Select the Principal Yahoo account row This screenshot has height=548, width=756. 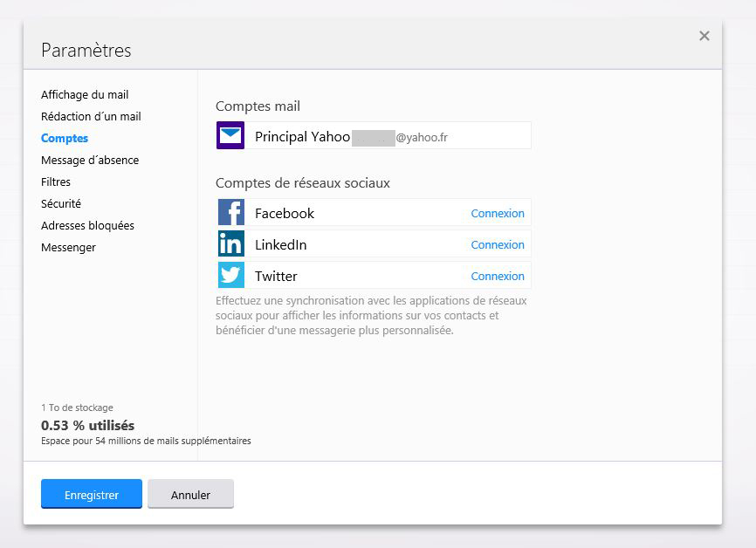(374, 135)
